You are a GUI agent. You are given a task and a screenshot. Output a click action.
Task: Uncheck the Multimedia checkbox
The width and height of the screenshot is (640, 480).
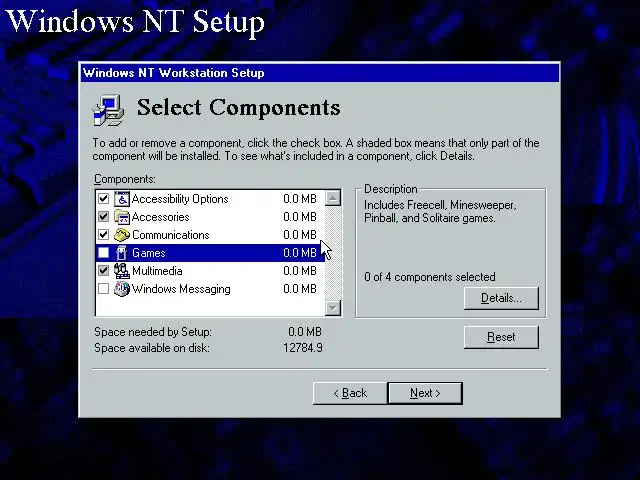tap(104, 271)
